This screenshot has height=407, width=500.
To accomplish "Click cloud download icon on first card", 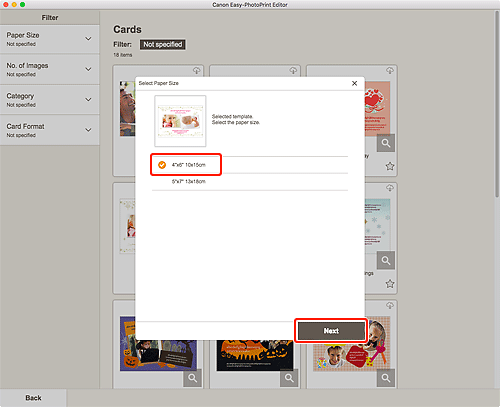I will click(x=196, y=71).
